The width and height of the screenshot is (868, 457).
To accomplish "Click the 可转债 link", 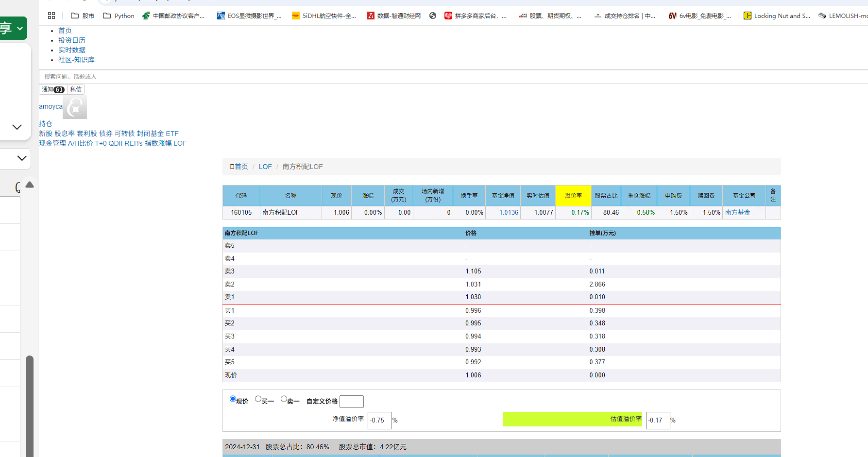I will tap(124, 134).
